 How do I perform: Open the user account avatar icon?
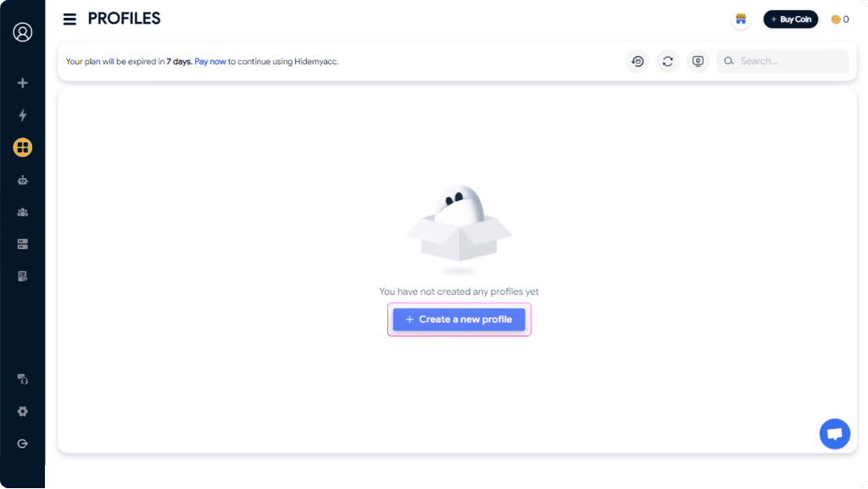click(23, 32)
